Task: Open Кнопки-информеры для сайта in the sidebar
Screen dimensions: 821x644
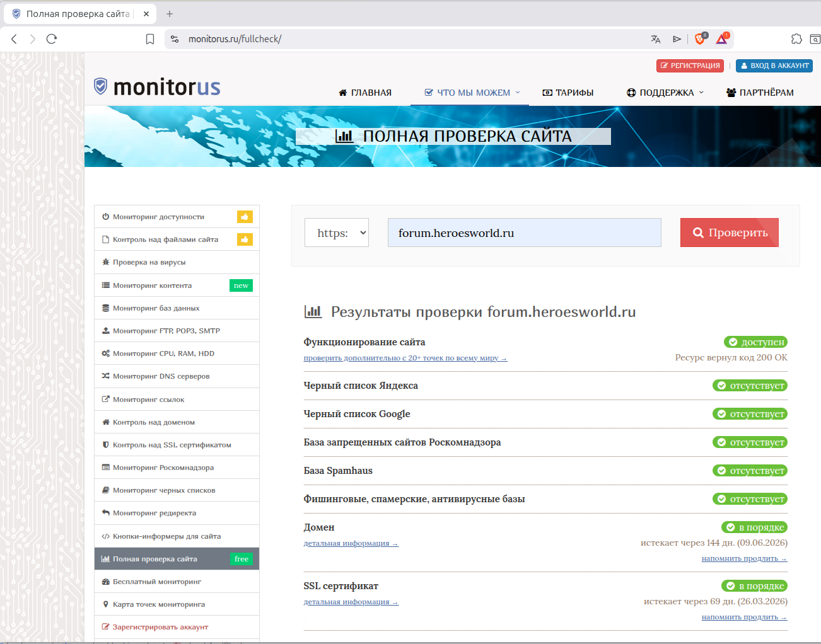Action: coord(177,536)
